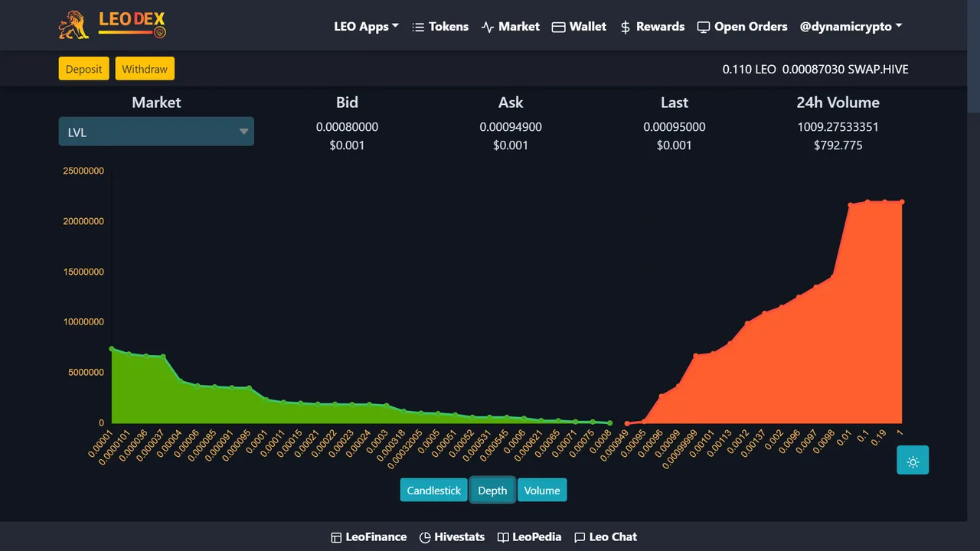
Task: Click the Open Orders monitor icon
Action: click(x=704, y=27)
